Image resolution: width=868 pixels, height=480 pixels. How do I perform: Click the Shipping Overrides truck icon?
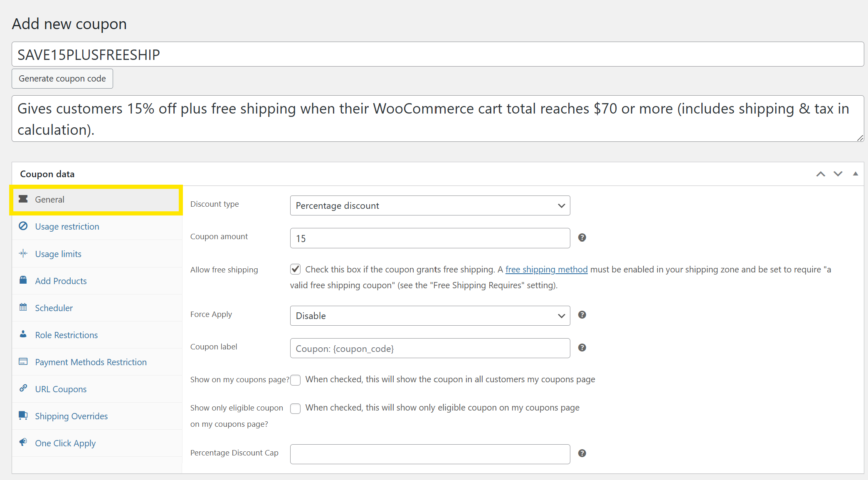[x=23, y=416]
